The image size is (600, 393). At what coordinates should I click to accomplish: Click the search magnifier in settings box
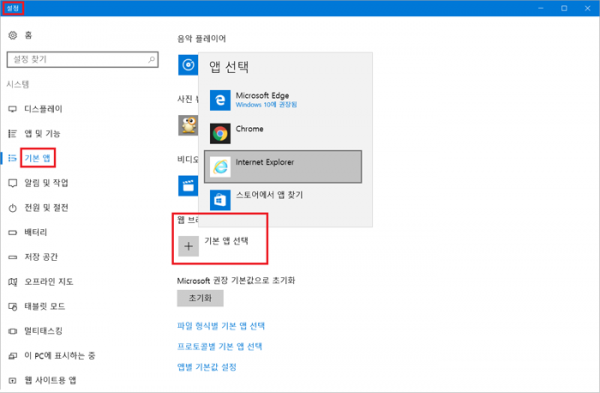pos(152,59)
